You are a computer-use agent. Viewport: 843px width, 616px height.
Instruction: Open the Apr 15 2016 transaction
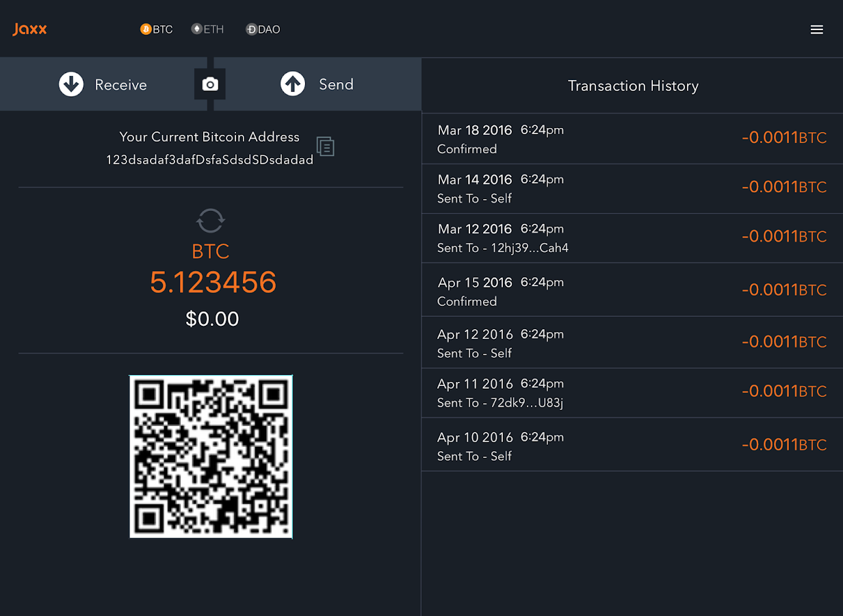[x=632, y=290]
